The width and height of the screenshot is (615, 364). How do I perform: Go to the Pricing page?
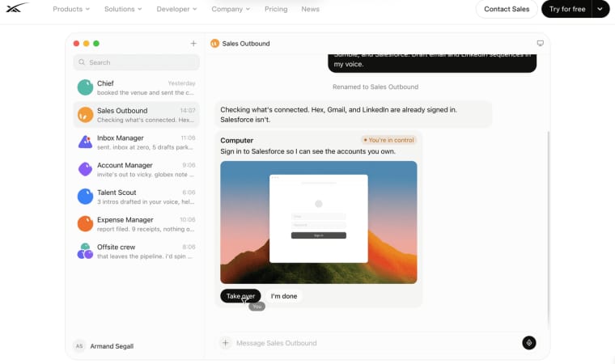(276, 9)
